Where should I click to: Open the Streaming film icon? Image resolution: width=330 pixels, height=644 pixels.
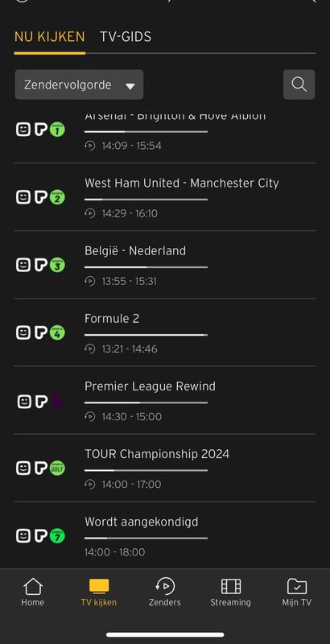click(231, 586)
